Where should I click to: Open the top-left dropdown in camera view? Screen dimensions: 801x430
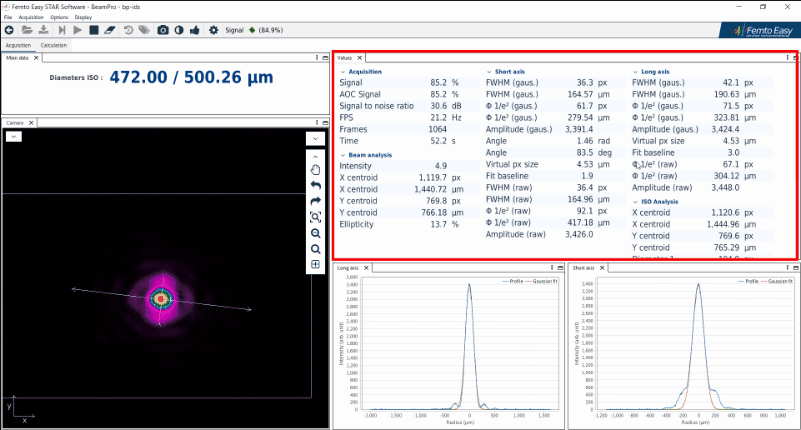[14, 137]
